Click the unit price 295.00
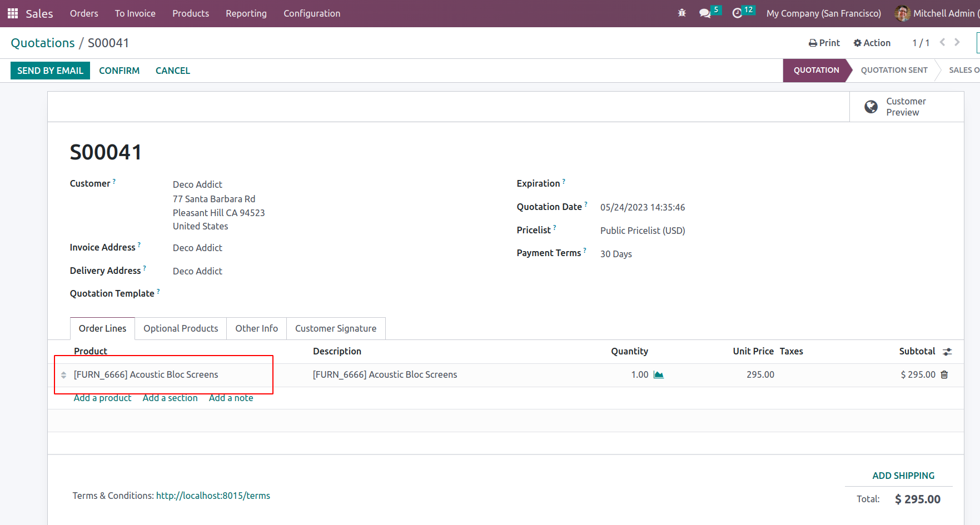Viewport: 980px width, 525px height. (x=760, y=375)
